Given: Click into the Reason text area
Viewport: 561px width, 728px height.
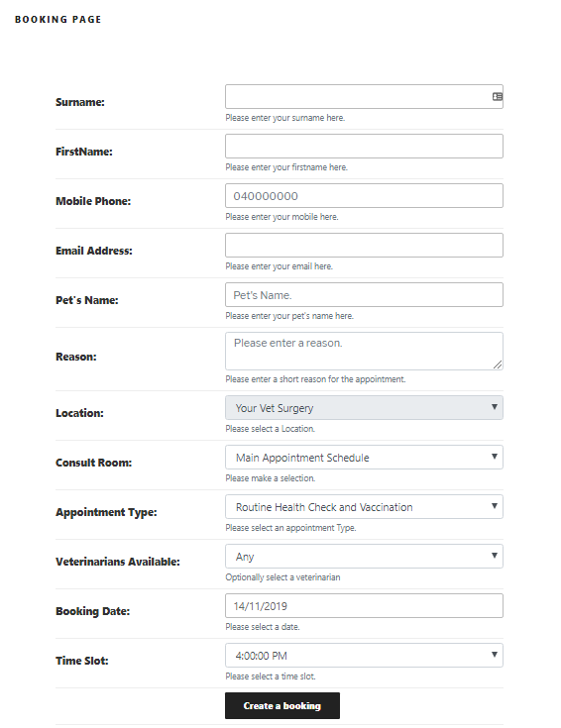Looking at the screenshot, I should tap(364, 351).
